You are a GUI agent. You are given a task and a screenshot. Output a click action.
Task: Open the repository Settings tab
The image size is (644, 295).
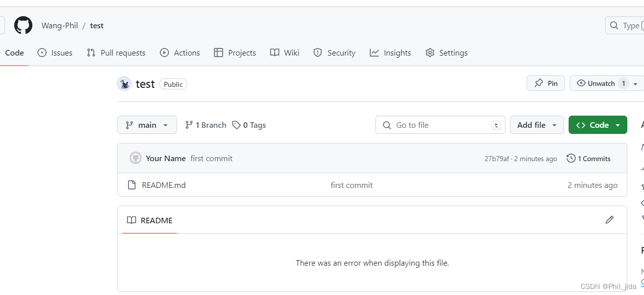[x=447, y=53]
